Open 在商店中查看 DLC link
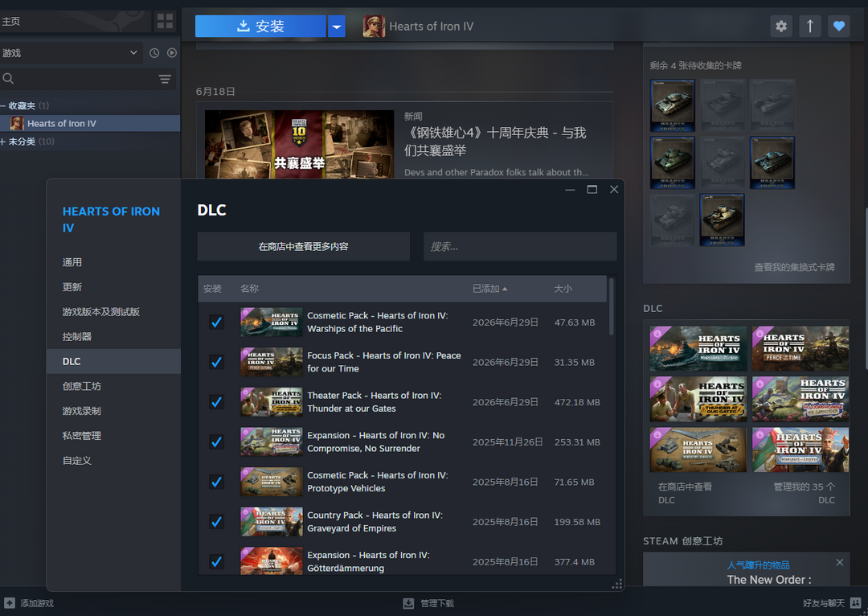Image resolution: width=868 pixels, height=616 pixels. [685, 493]
